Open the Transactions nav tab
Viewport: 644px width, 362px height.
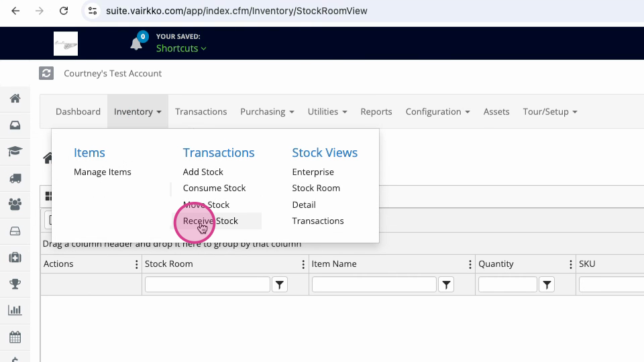pos(201,112)
